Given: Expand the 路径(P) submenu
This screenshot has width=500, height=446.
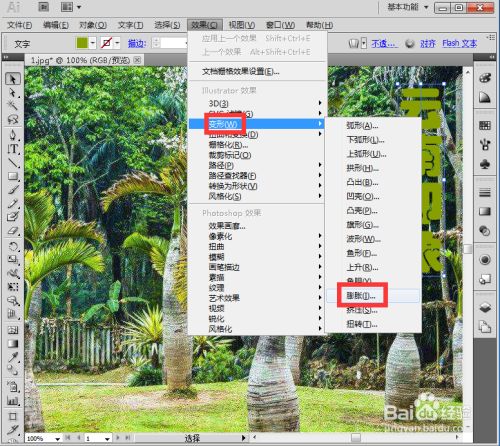Looking at the screenshot, I should (x=256, y=165).
